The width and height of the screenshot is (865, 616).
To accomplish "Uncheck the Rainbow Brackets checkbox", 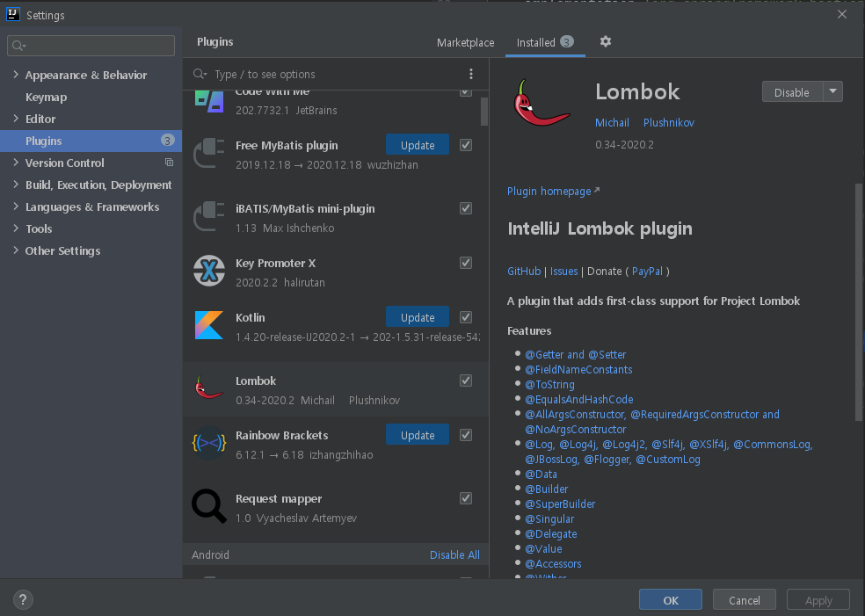I will [x=466, y=435].
